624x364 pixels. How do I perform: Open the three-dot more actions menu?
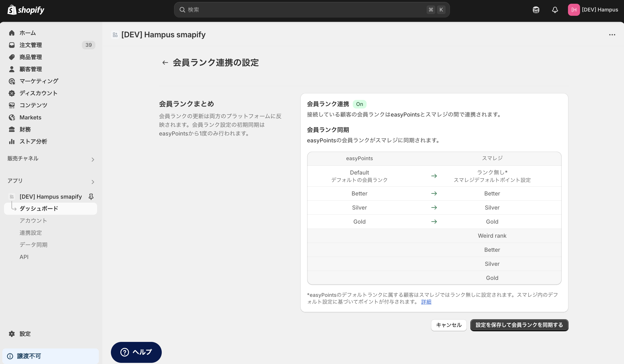point(612,35)
